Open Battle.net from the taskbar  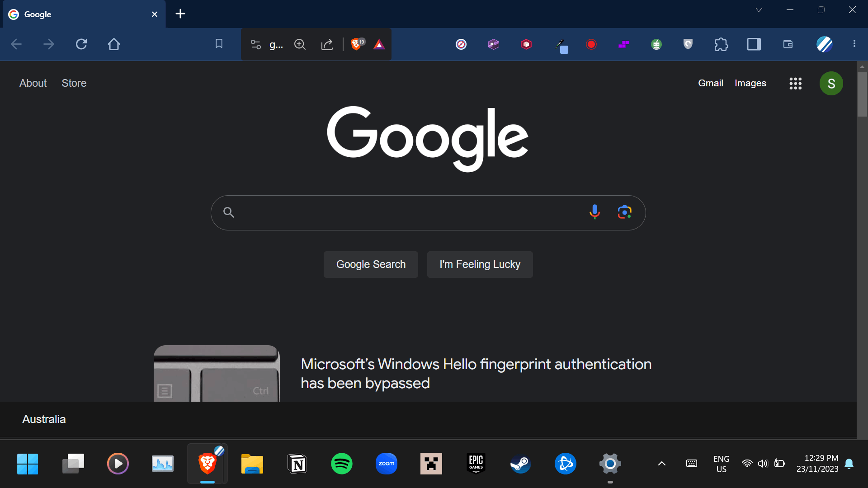point(566,464)
